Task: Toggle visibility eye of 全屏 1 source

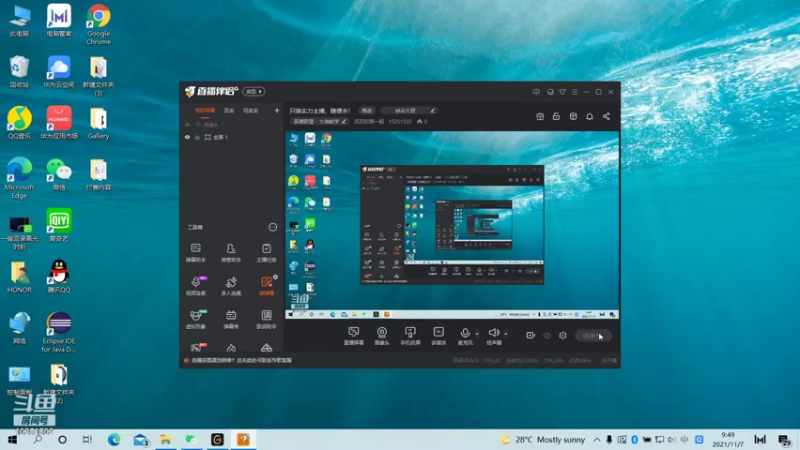Action: point(187,137)
